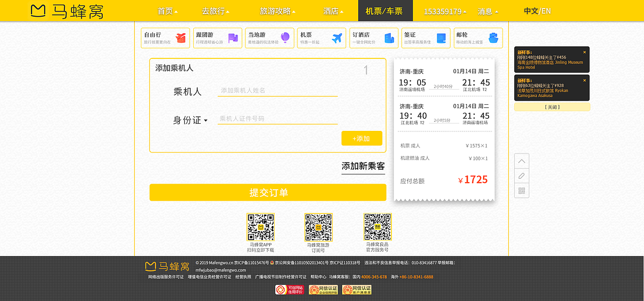This screenshot has width=644, height=301.
Task: Select the 当地游 balloon icon
Action: tap(285, 37)
